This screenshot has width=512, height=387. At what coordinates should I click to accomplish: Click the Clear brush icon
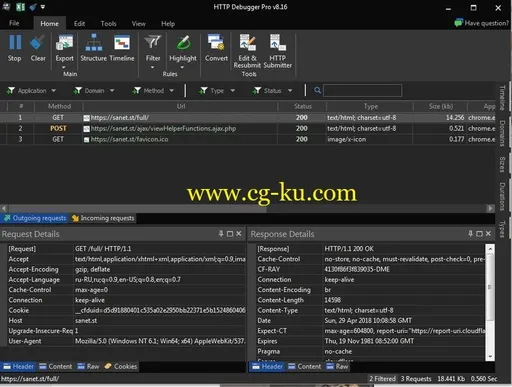point(37,43)
